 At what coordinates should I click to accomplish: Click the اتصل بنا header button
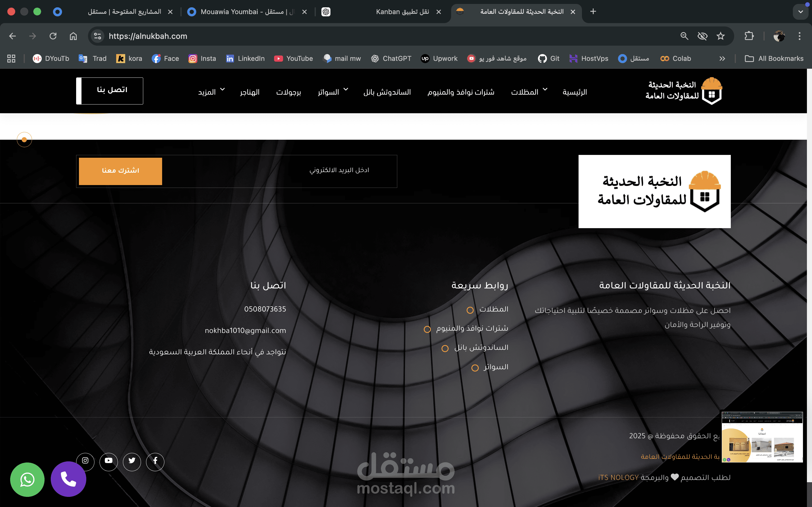(x=112, y=90)
